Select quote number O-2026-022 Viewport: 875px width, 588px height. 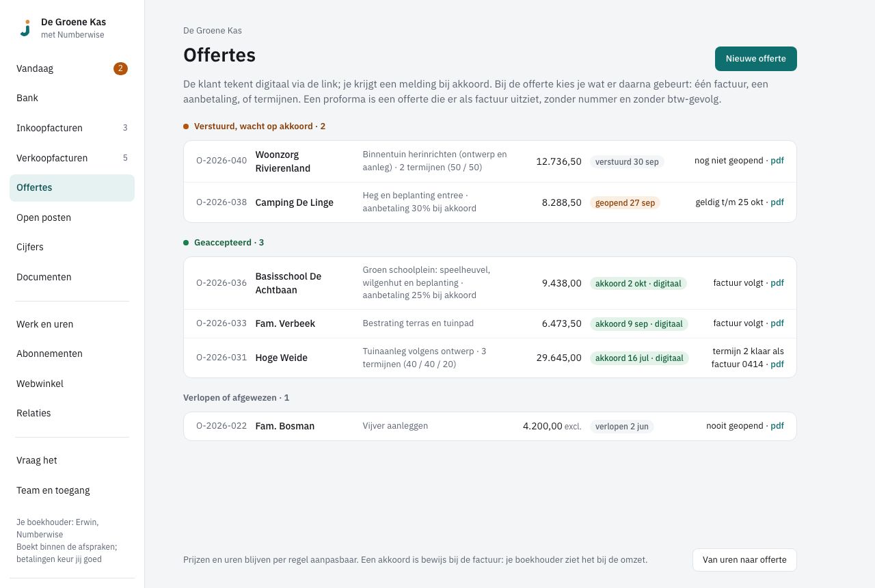click(x=221, y=426)
